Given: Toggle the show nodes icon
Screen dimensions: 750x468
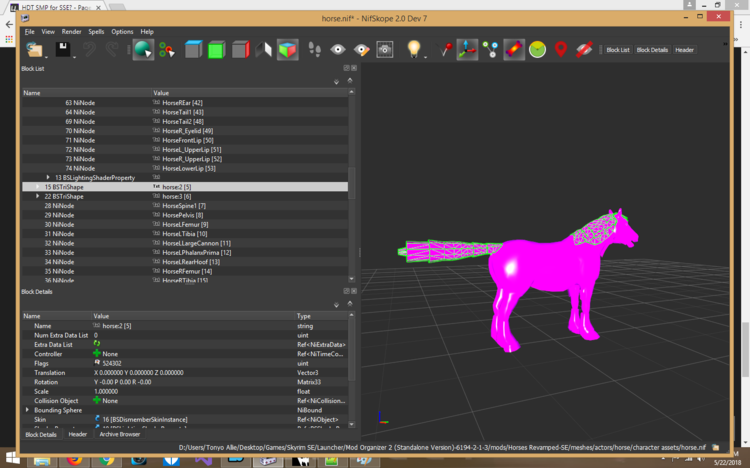Looking at the screenshot, I should click(490, 49).
